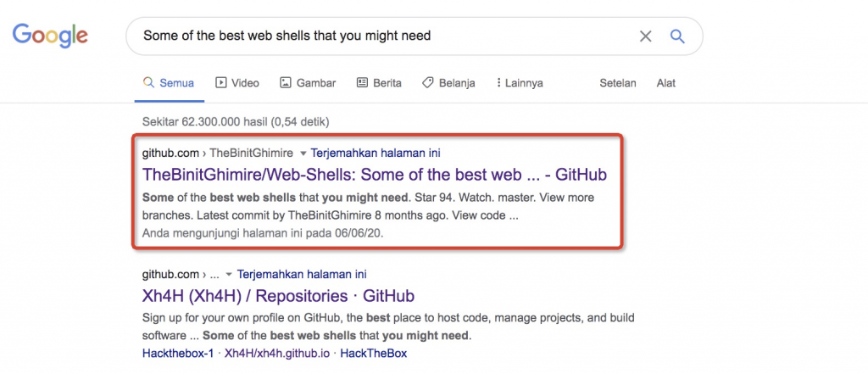This screenshot has width=868, height=374.
Task: Open the Setelan settings menu
Action: pyautogui.click(x=618, y=83)
